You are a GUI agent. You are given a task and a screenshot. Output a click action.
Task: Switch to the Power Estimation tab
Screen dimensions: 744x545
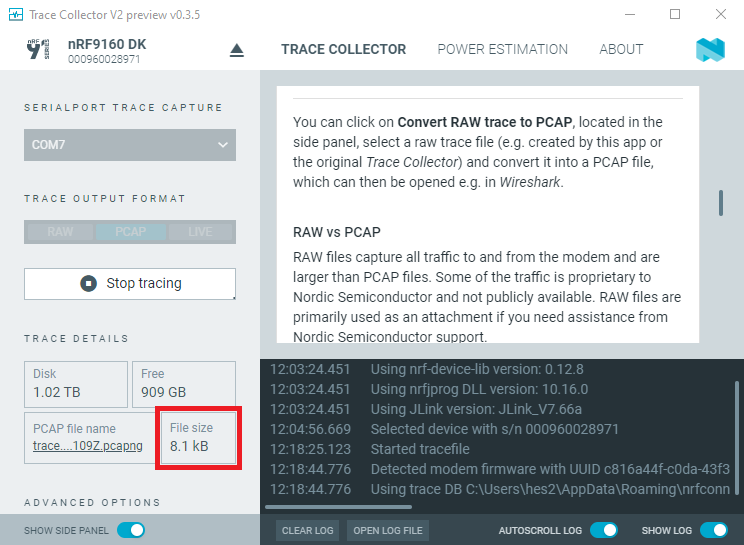pyautogui.click(x=502, y=49)
